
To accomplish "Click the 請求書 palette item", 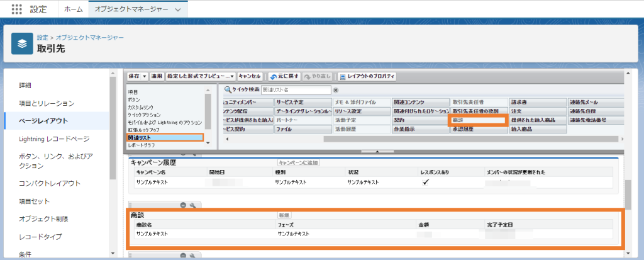I will click(537, 102).
